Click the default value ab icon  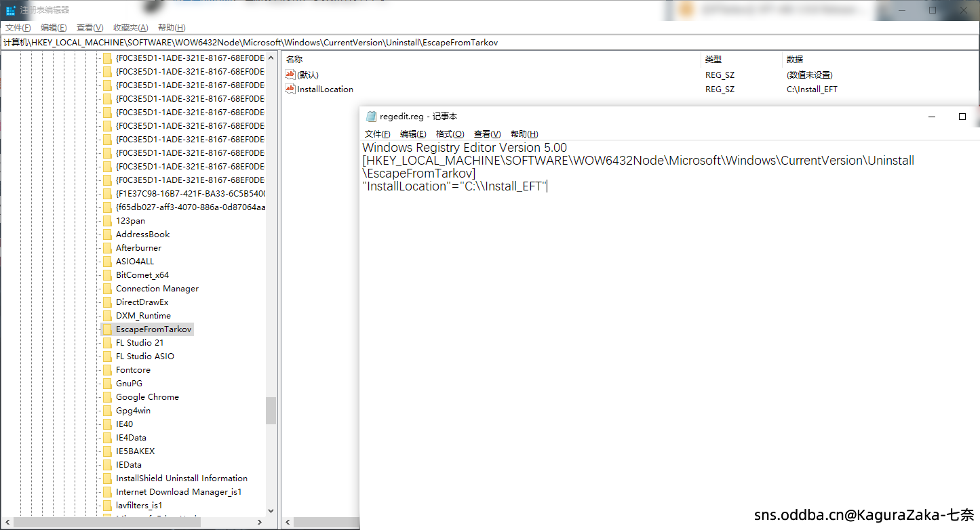point(290,75)
